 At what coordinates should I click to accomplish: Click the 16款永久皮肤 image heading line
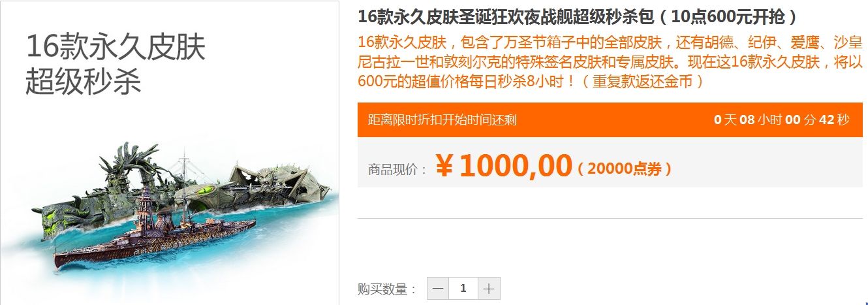[x=116, y=48]
